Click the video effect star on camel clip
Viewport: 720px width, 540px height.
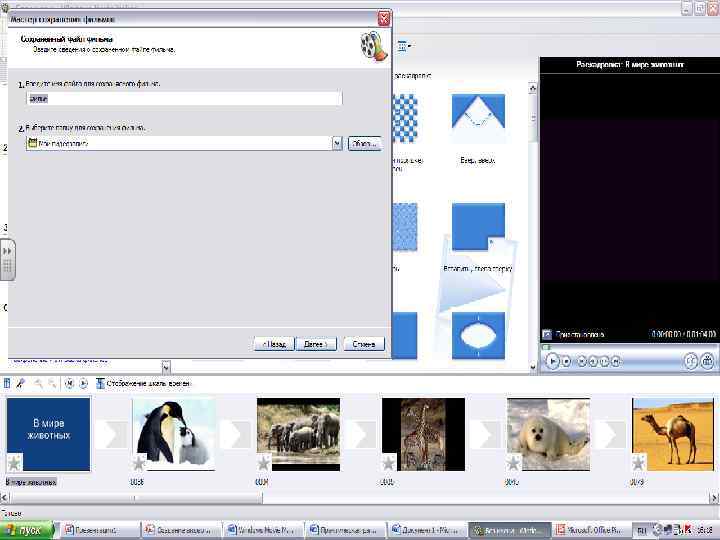(x=639, y=463)
